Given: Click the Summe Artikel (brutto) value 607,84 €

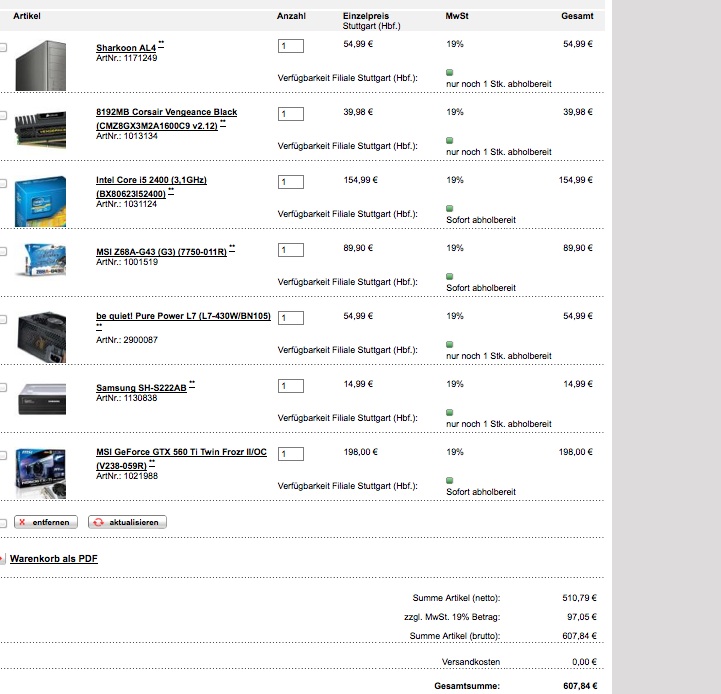Looking at the screenshot, I should point(579,636).
